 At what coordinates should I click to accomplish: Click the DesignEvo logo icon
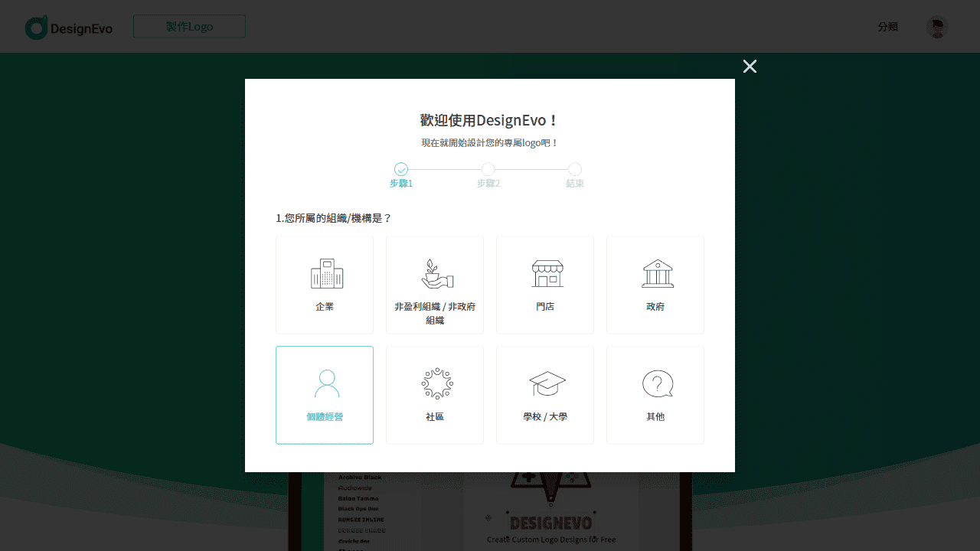pos(35,26)
